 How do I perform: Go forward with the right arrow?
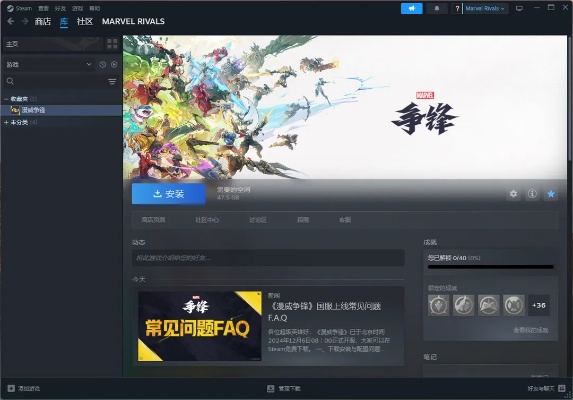coord(25,21)
